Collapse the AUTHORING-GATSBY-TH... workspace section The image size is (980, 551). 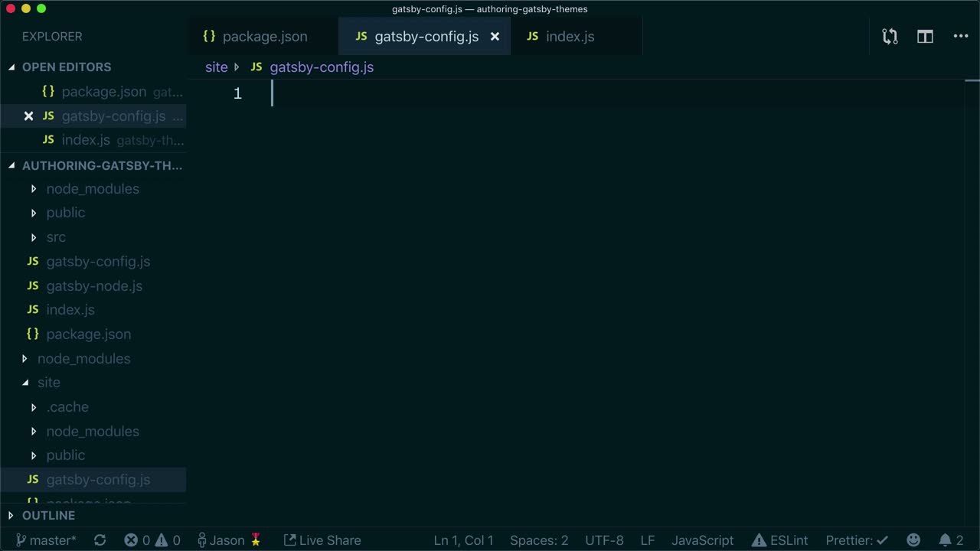click(93, 165)
